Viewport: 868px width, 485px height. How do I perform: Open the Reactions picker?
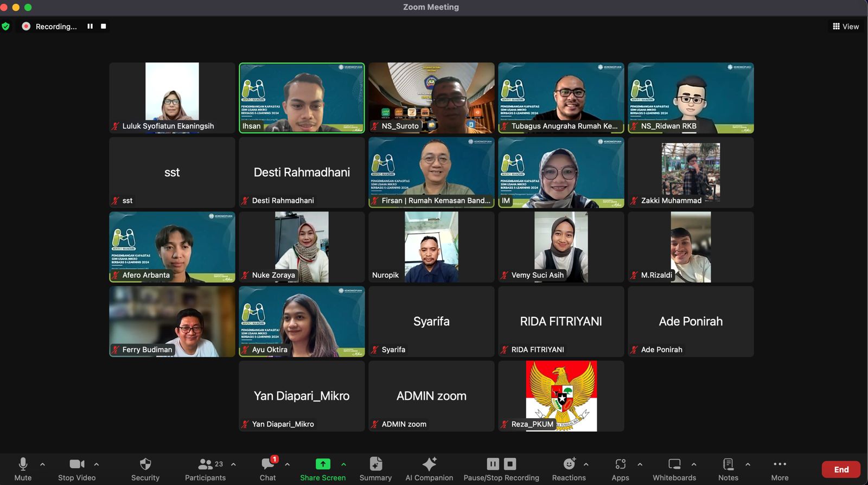569,469
